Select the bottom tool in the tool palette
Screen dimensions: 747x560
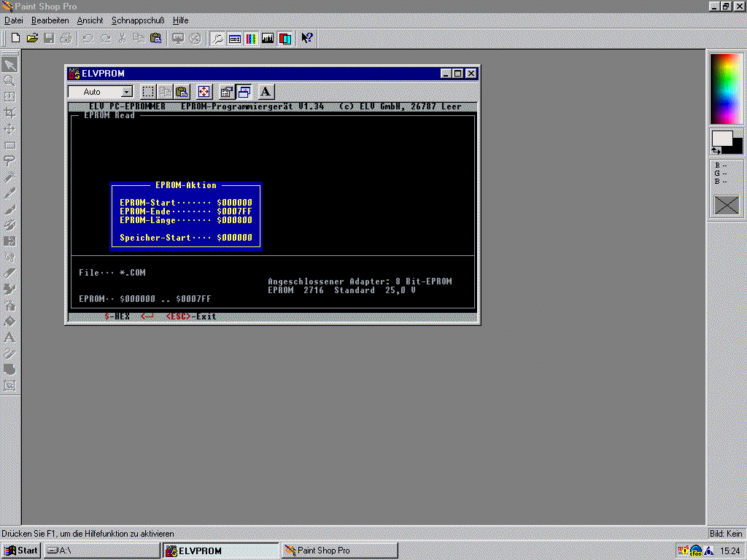9,385
